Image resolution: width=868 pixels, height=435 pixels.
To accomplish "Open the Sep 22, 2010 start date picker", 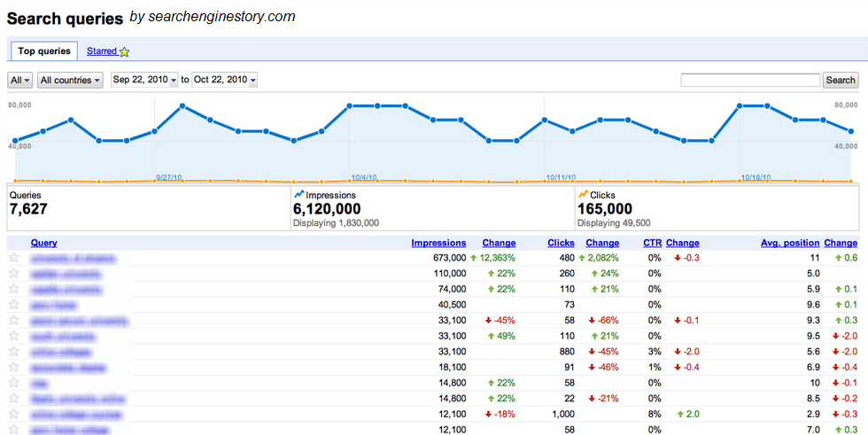I will click(144, 80).
